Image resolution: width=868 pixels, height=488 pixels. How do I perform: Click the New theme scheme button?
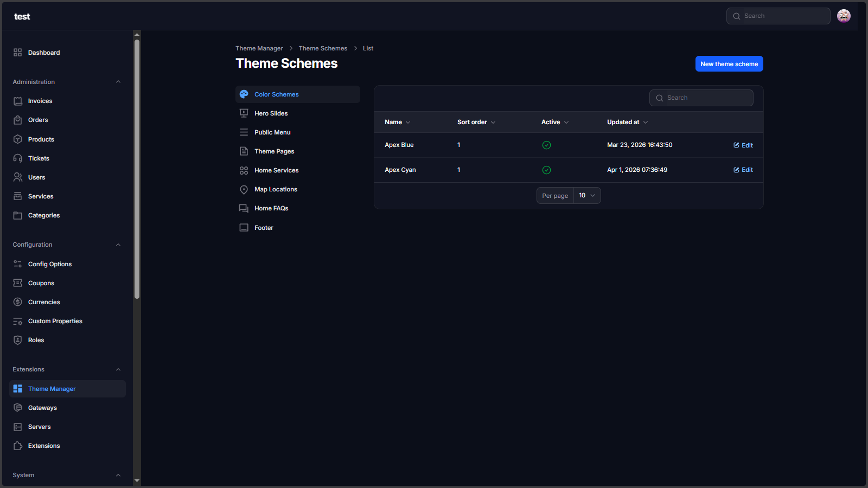pyautogui.click(x=729, y=63)
